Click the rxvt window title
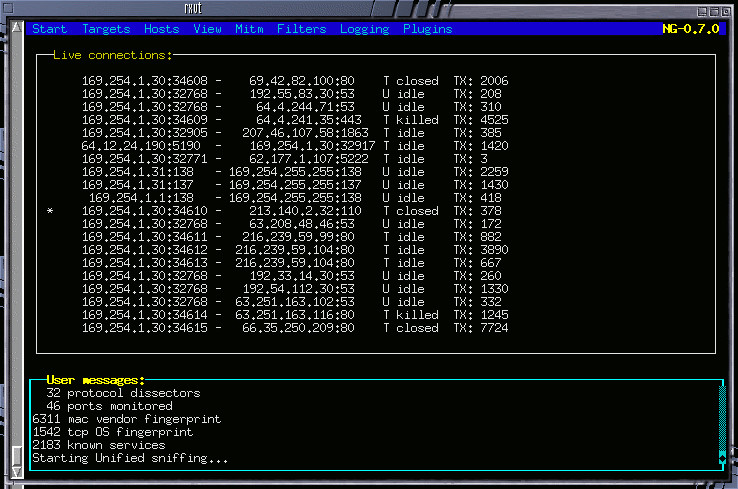 [x=193, y=8]
